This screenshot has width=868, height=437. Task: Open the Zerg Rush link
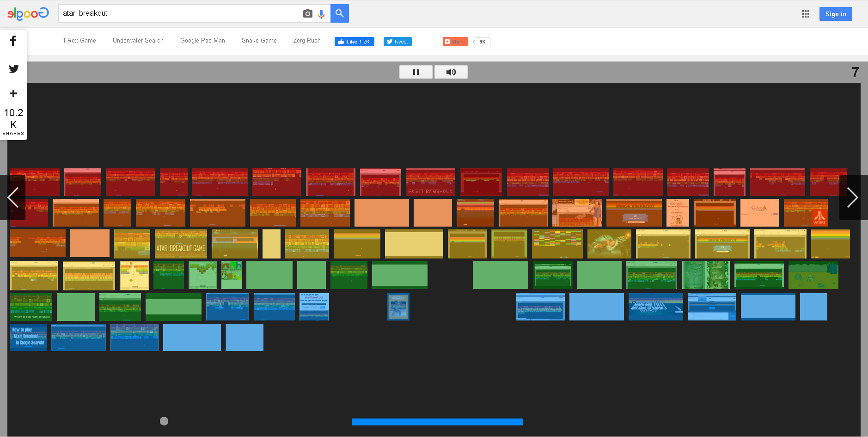coord(307,41)
